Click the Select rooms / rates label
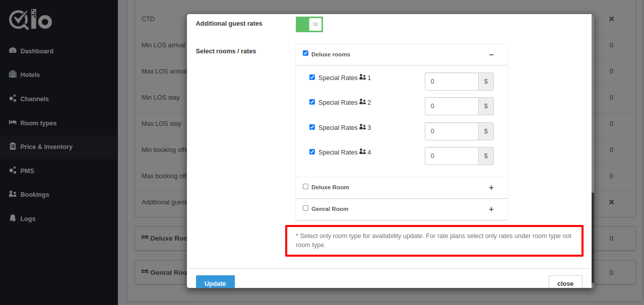Screen dimensions: 644x305 (226, 51)
